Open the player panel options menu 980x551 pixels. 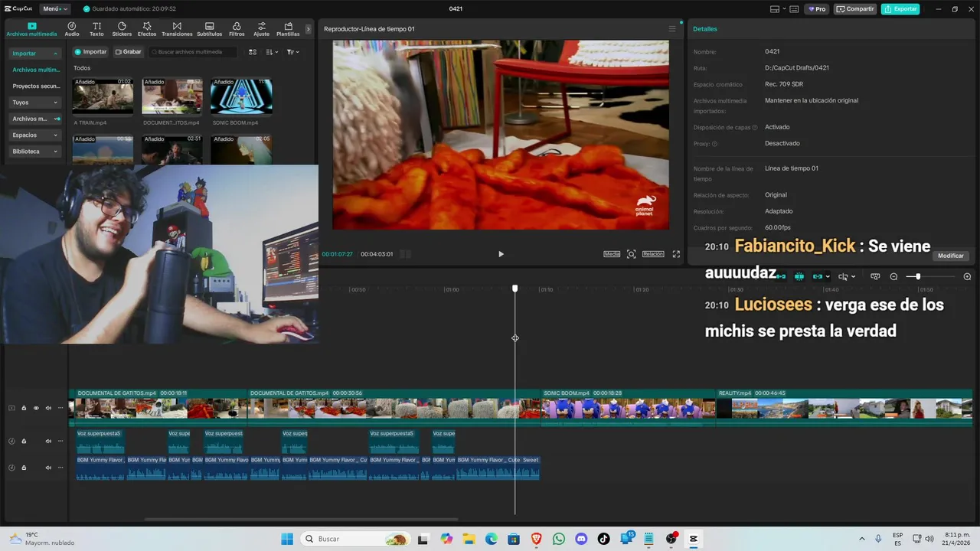[x=672, y=29]
